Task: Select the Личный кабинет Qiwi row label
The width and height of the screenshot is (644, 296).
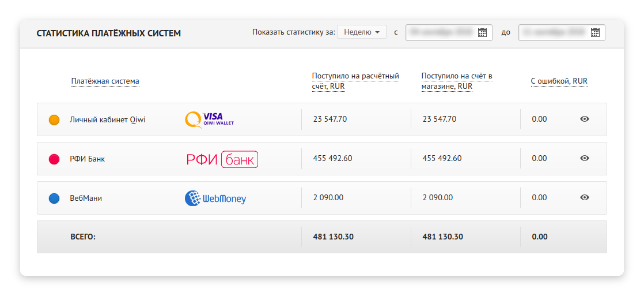Action: pos(107,119)
